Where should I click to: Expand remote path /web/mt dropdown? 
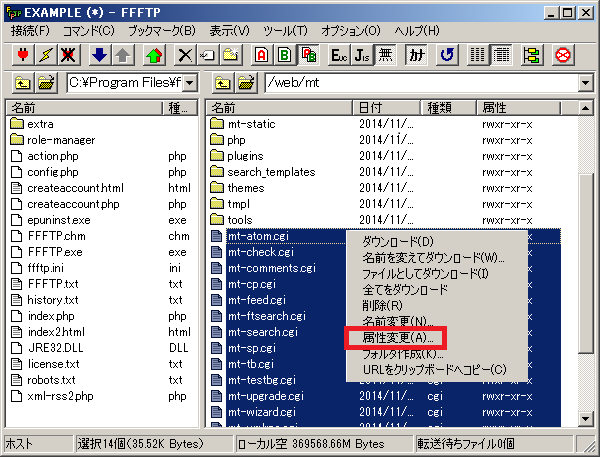point(585,83)
